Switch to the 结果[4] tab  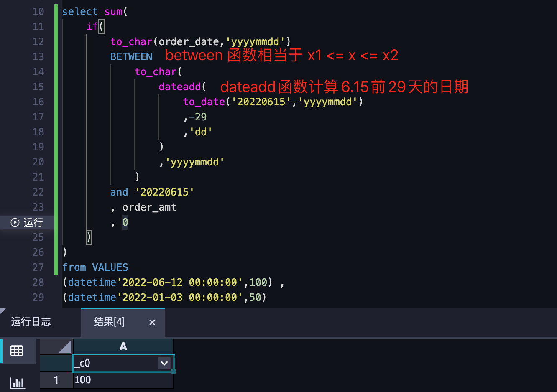click(x=109, y=322)
